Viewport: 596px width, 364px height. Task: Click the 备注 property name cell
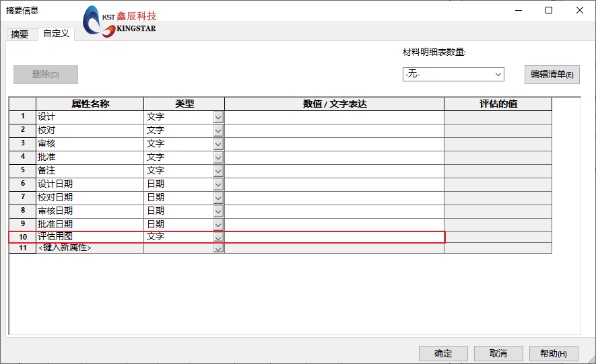[x=90, y=171]
